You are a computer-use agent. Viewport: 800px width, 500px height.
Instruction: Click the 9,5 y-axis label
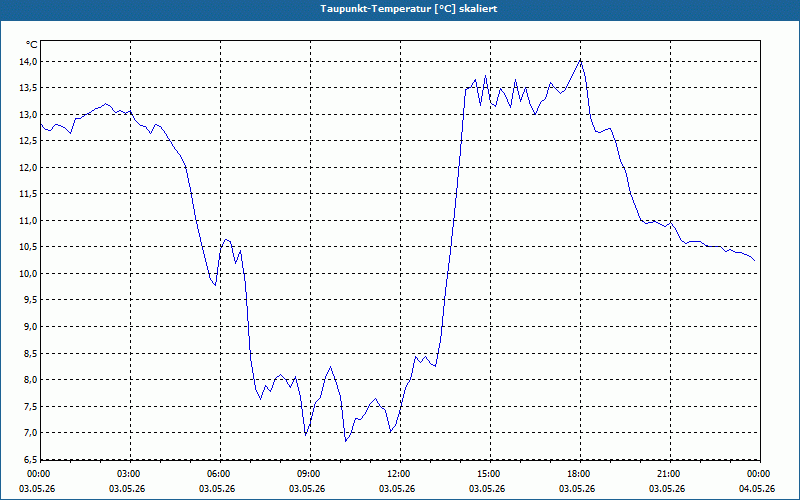point(30,300)
